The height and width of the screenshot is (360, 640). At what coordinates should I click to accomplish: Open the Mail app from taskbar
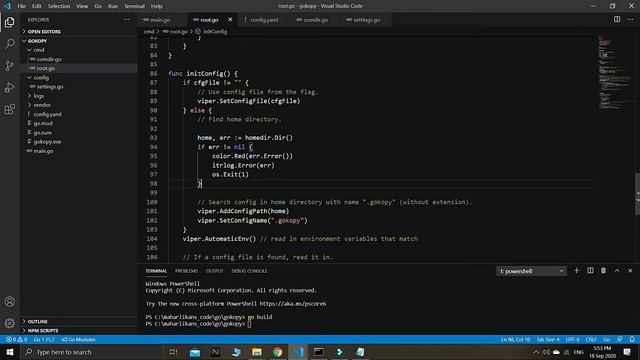(195, 352)
